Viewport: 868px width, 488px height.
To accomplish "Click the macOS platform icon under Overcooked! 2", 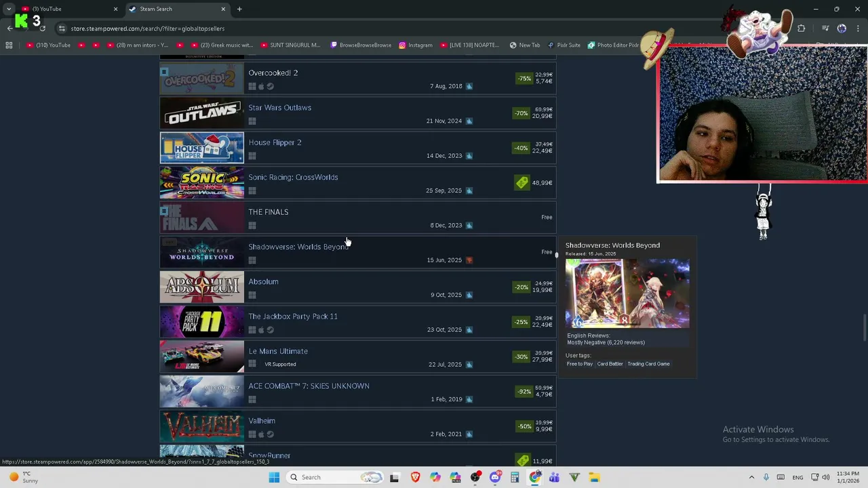I will [261, 87].
